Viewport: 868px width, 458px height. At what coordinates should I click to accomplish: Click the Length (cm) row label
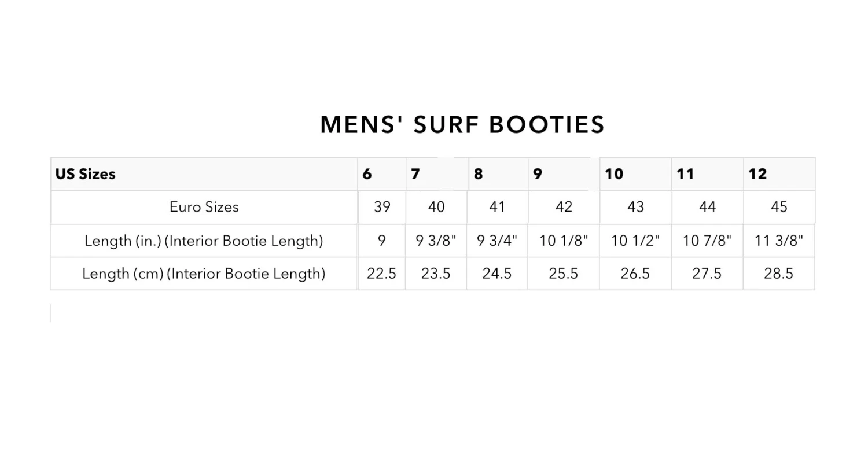pos(204,274)
